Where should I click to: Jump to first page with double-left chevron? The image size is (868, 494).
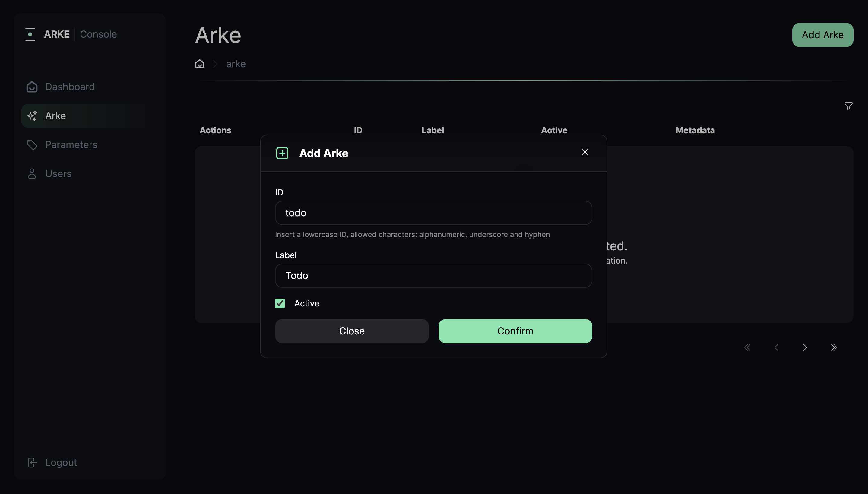click(747, 347)
